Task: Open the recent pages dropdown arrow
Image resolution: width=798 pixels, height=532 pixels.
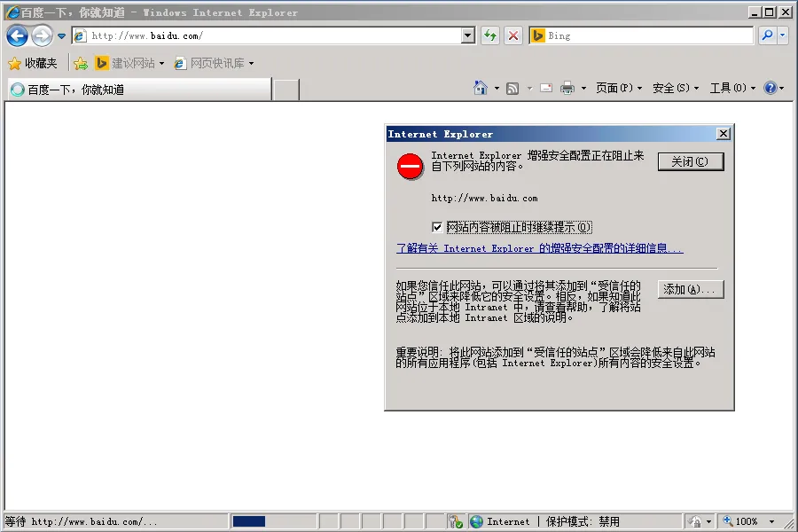Action: 61,36
